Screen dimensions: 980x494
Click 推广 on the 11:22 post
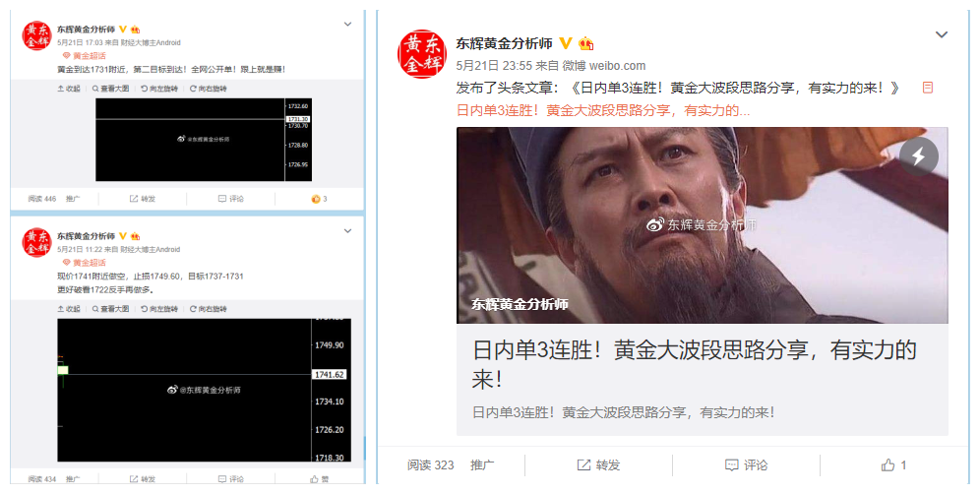[x=73, y=479]
